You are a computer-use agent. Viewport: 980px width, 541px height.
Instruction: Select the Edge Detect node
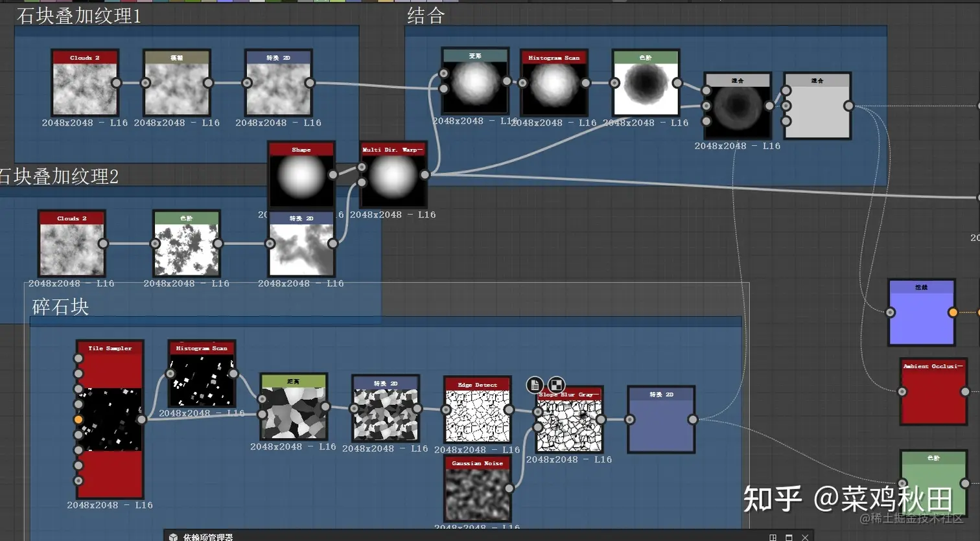478,410
